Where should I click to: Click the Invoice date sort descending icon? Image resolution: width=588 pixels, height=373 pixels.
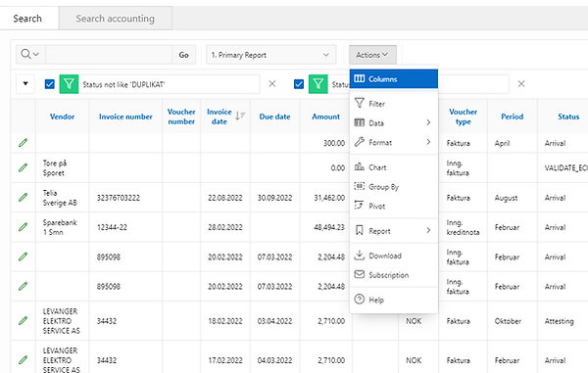(x=240, y=117)
